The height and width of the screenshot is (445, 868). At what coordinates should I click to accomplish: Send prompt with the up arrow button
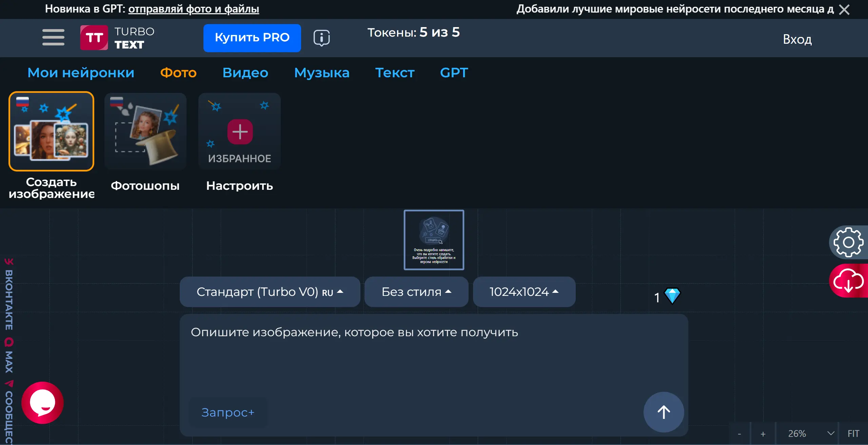pyautogui.click(x=663, y=412)
